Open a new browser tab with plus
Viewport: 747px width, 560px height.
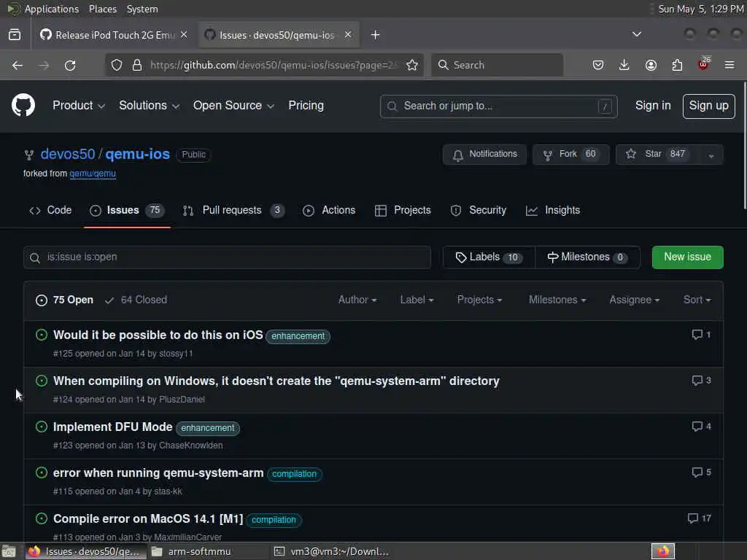[376, 35]
